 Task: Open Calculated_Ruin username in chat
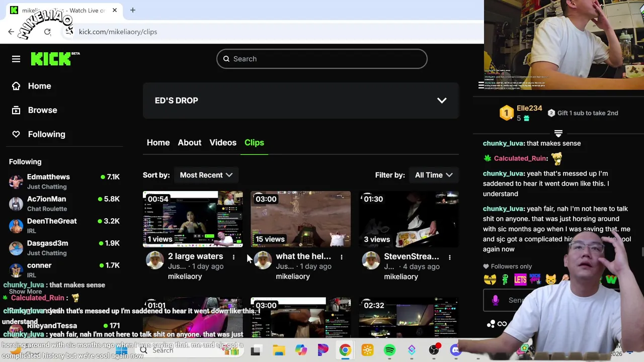pyautogui.click(x=520, y=158)
